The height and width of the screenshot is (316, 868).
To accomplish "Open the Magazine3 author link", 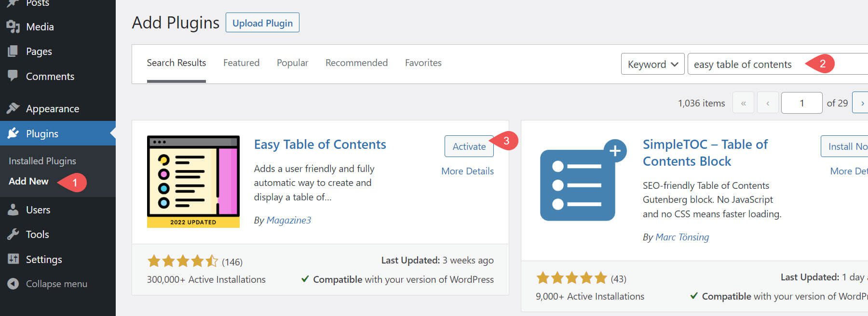I will (288, 220).
